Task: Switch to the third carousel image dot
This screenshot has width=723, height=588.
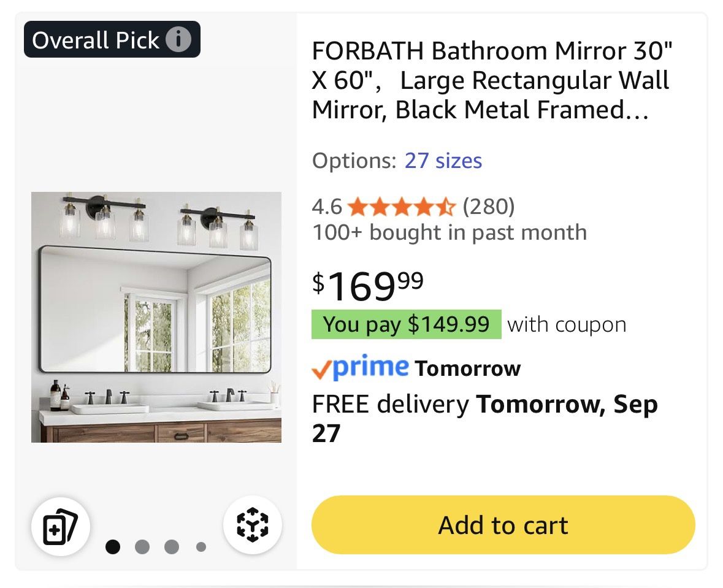Action: (172, 546)
